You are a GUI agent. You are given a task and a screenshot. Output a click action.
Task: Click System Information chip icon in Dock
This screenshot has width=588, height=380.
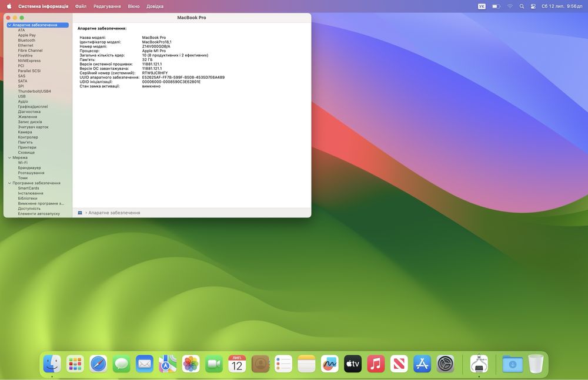coord(479,364)
